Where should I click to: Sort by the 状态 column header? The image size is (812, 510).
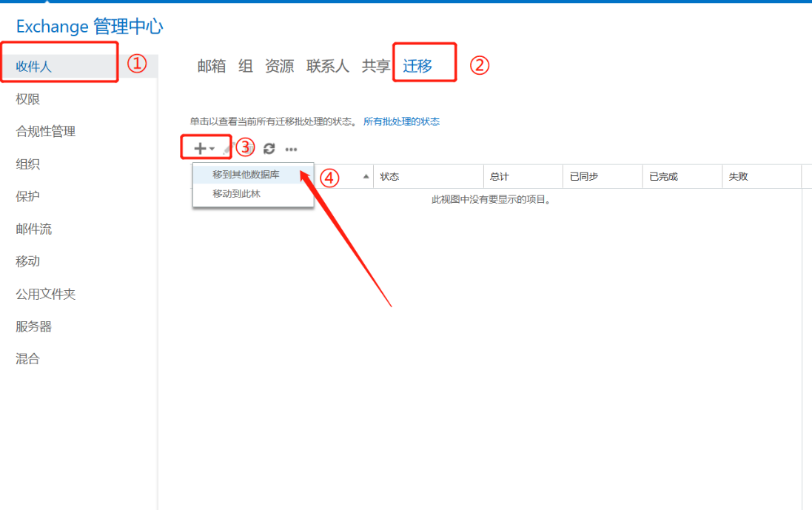pos(429,177)
